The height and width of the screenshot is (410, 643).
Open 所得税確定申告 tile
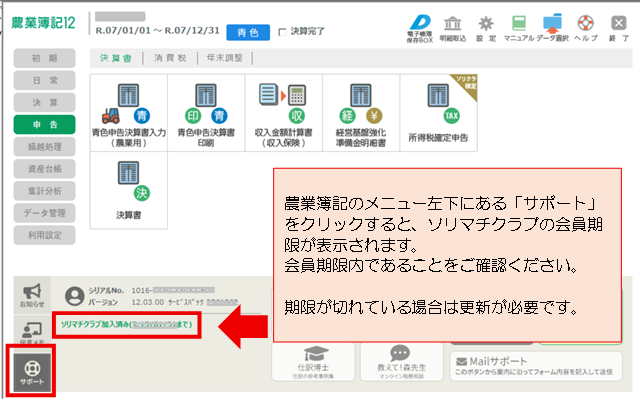(438, 113)
